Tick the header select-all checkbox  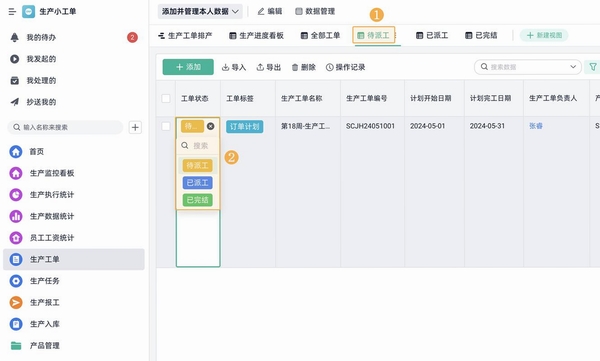tap(166, 98)
